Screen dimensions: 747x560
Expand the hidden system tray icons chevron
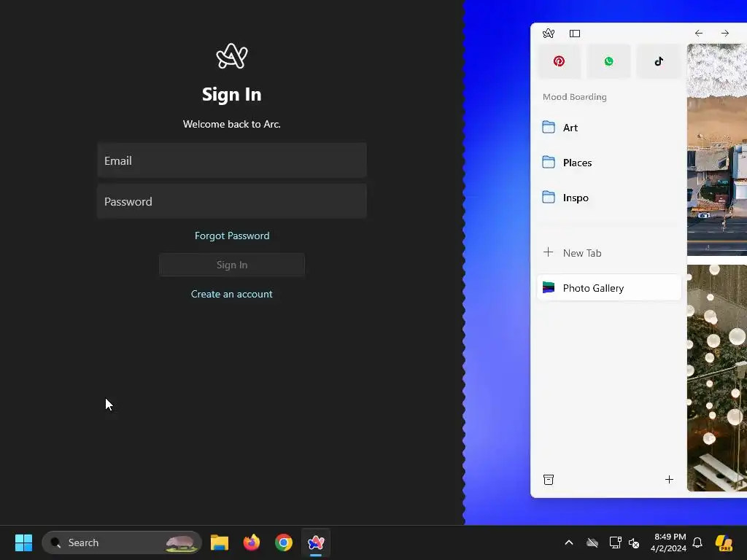click(569, 542)
